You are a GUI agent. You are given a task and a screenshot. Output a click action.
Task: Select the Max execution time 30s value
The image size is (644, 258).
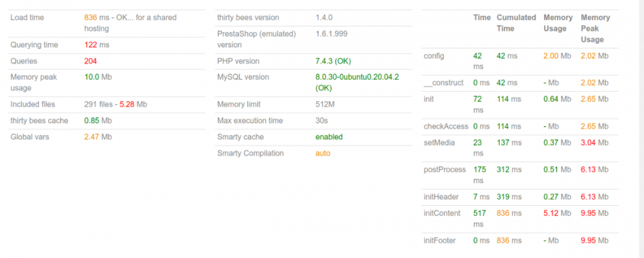pos(322,121)
